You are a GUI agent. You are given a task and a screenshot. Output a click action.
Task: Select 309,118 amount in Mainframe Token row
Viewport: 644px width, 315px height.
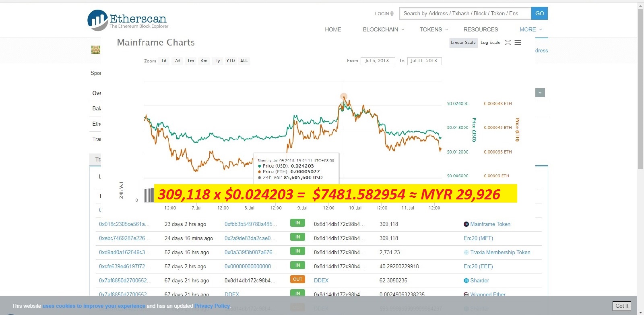[389, 224]
